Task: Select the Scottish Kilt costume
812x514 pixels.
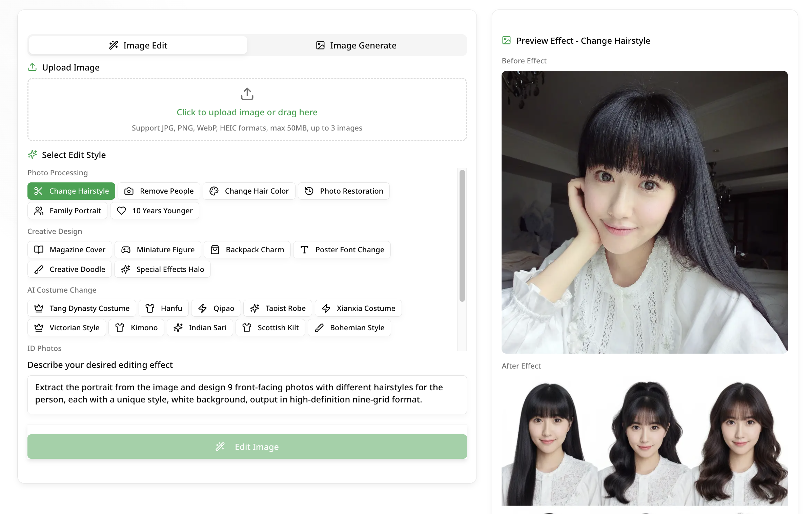Action: (x=270, y=328)
